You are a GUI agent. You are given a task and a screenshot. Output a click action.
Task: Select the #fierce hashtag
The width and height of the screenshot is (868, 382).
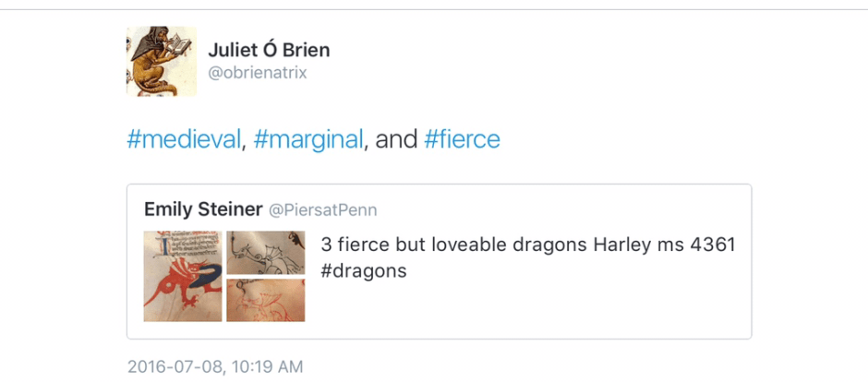click(x=462, y=139)
